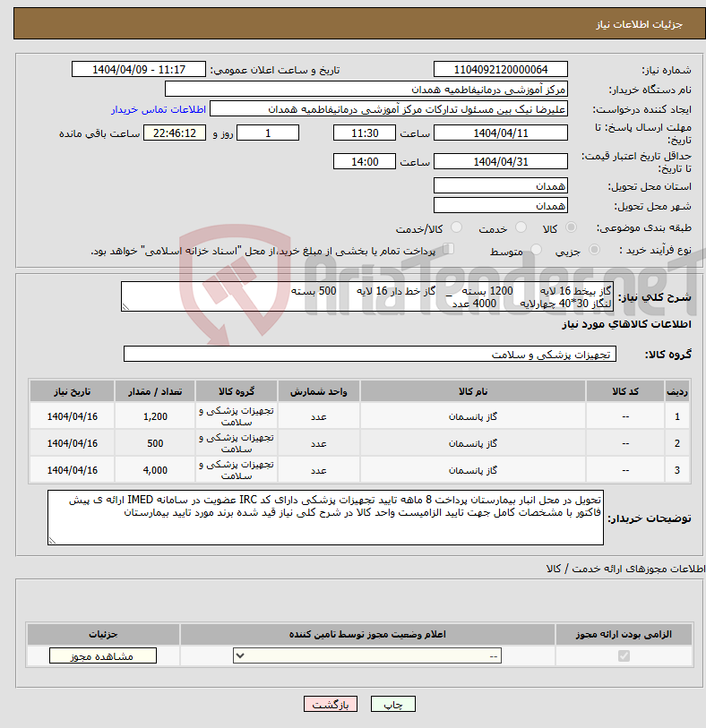Click the price validity date 1404/04/31

click(x=500, y=161)
